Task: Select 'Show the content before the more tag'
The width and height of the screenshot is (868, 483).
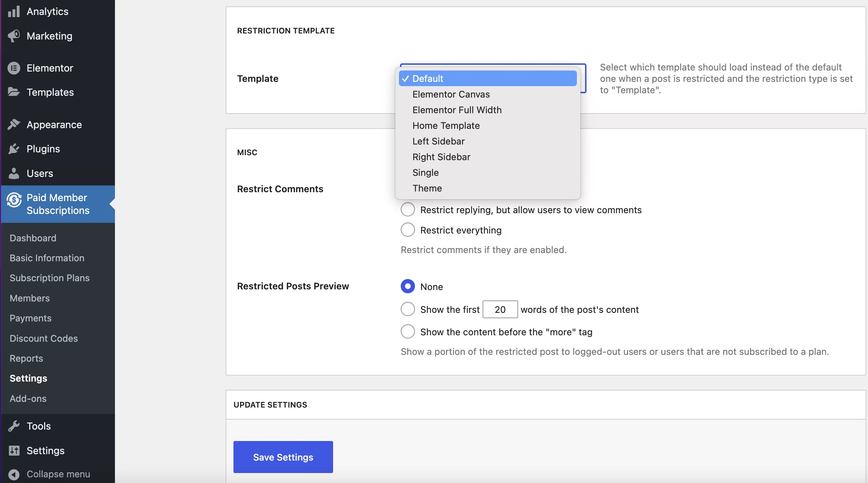Action: tap(408, 332)
